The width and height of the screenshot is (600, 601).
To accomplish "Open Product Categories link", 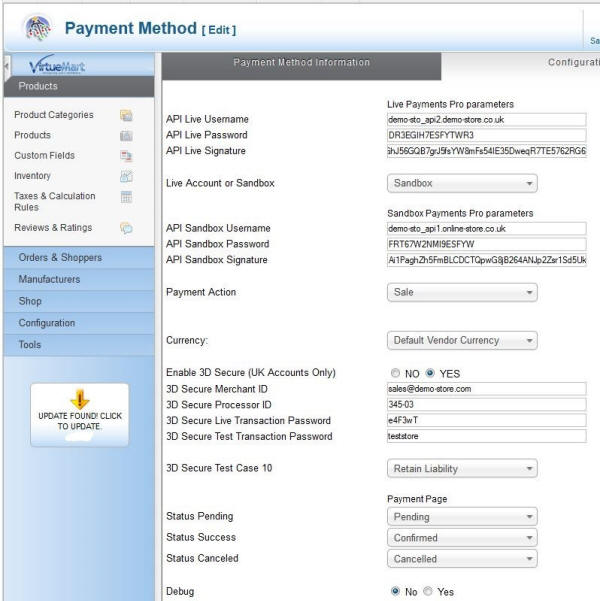I will coord(54,115).
